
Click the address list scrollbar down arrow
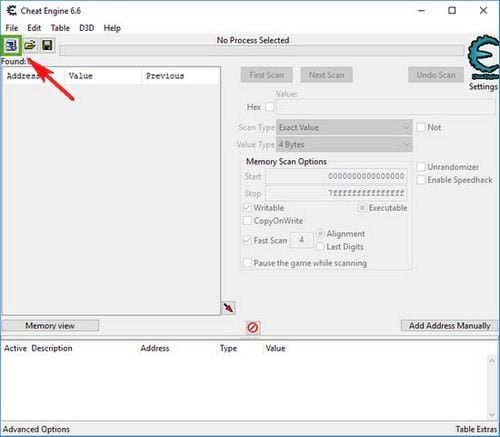click(492, 415)
